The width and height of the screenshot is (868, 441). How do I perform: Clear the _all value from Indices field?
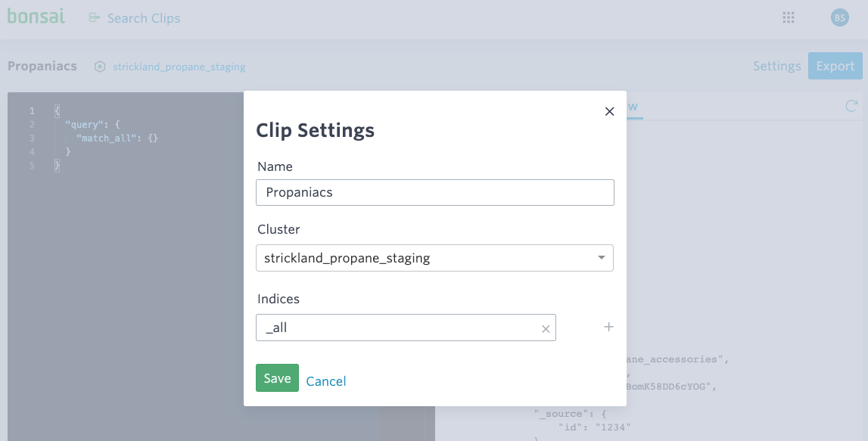pos(546,328)
